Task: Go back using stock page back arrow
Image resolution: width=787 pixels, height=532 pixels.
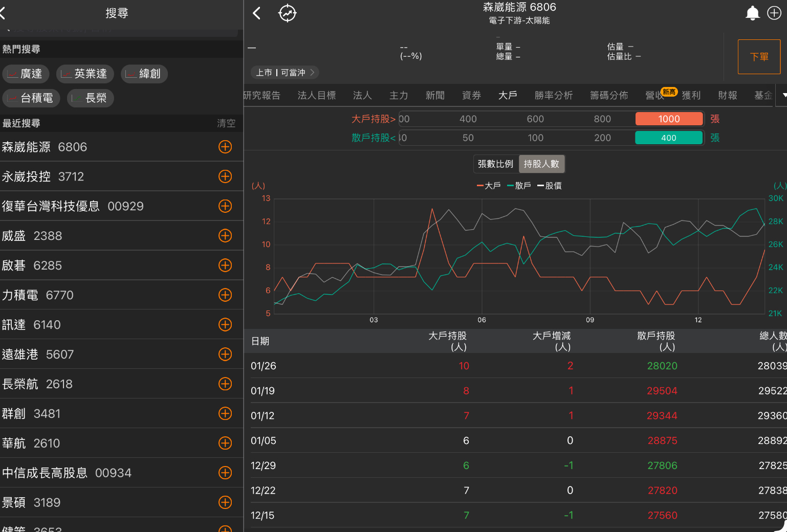Action: [x=257, y=13]
